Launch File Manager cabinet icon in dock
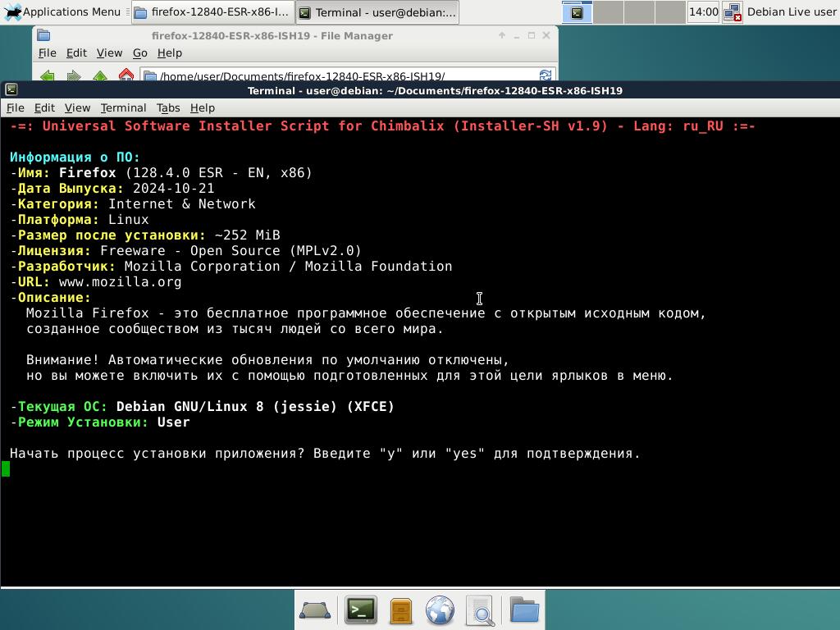This screenshot has height=630, width=840. 400,610
